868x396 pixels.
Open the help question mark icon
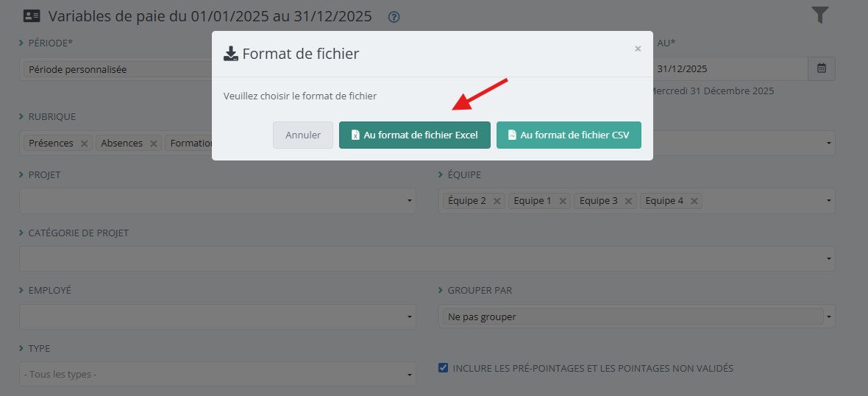click(394, 17)
